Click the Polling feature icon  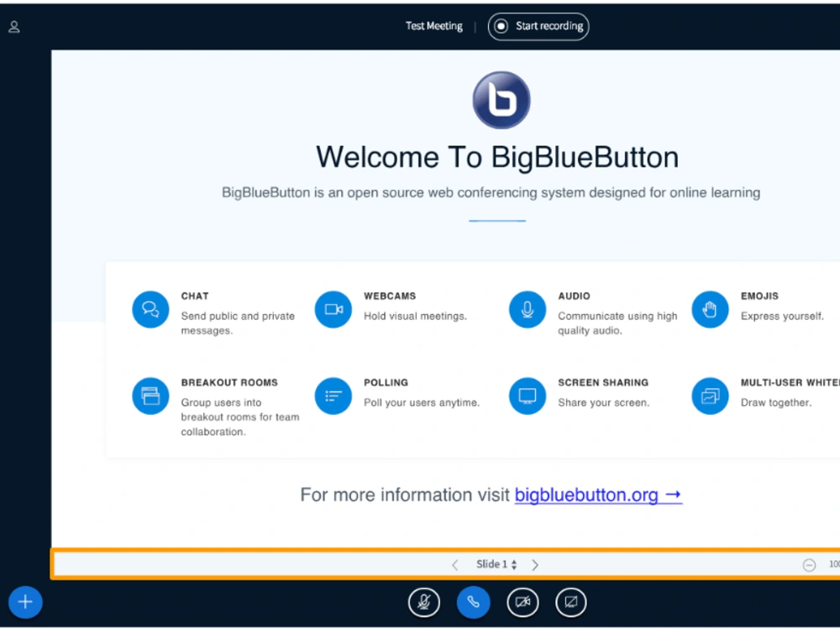click(x=333, y=396)
